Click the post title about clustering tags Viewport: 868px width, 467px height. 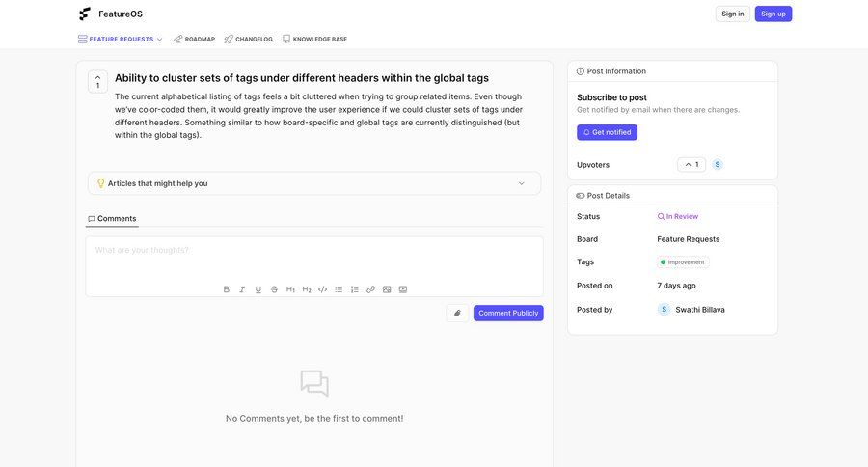coord(302,78)
